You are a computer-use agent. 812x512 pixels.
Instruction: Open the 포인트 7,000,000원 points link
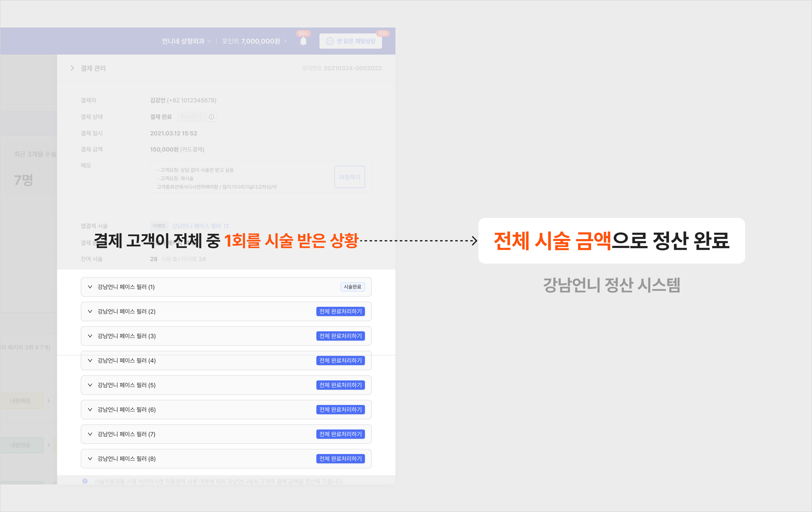click(x=254, y=41)
